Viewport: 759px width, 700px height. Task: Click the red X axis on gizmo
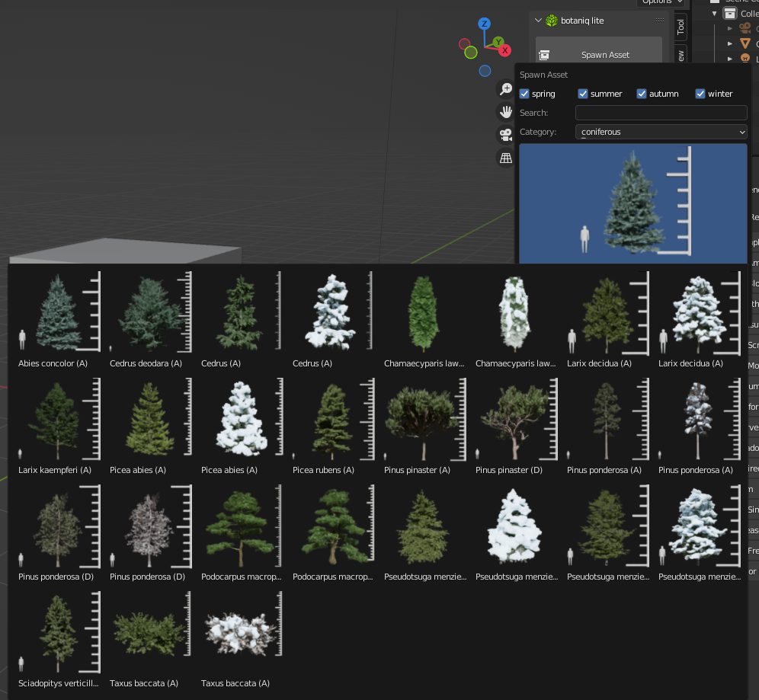click(504, 50)
